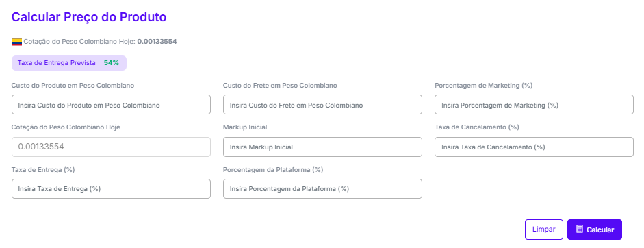644x248 pixels.
Task: Click the Markup Inicial label
Action: [x=245, y=127]
